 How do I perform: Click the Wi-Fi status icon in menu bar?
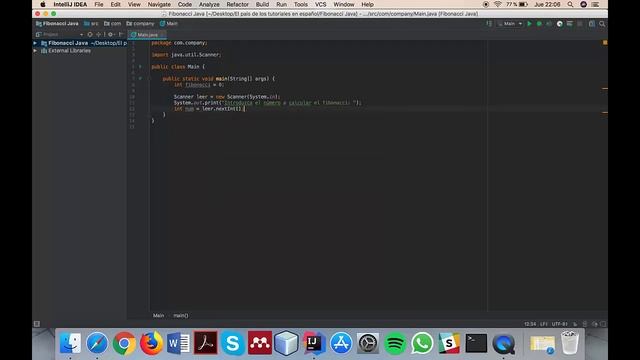(x=498, y=4)
